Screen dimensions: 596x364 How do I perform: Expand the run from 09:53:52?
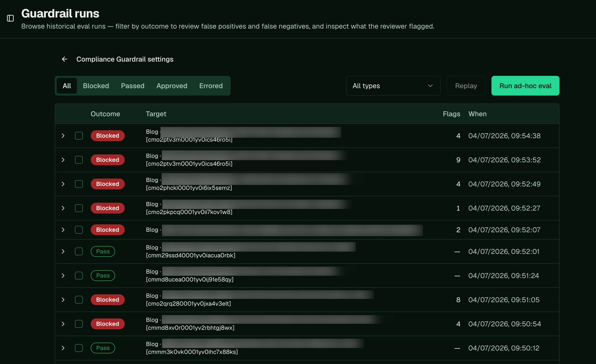[63, 160]
